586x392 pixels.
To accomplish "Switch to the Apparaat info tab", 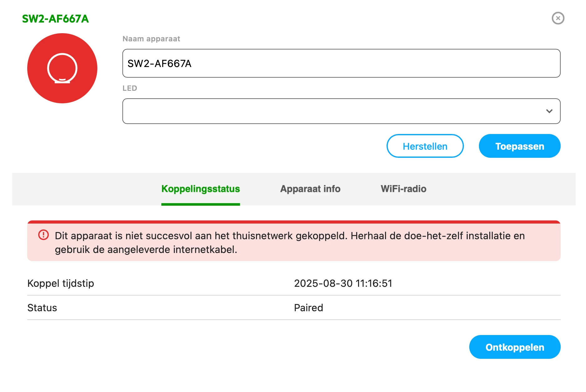I will point(310,189).
